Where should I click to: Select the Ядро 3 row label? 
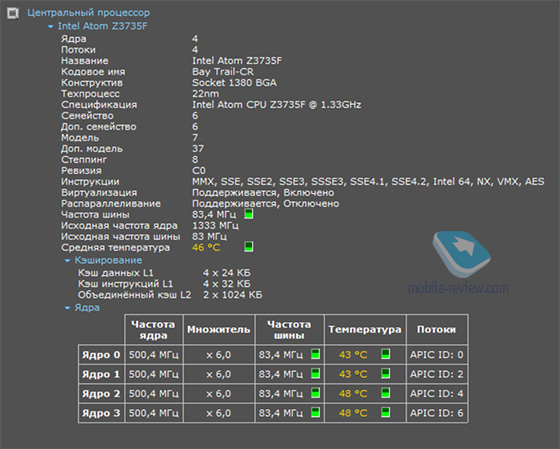coord(101,413)
